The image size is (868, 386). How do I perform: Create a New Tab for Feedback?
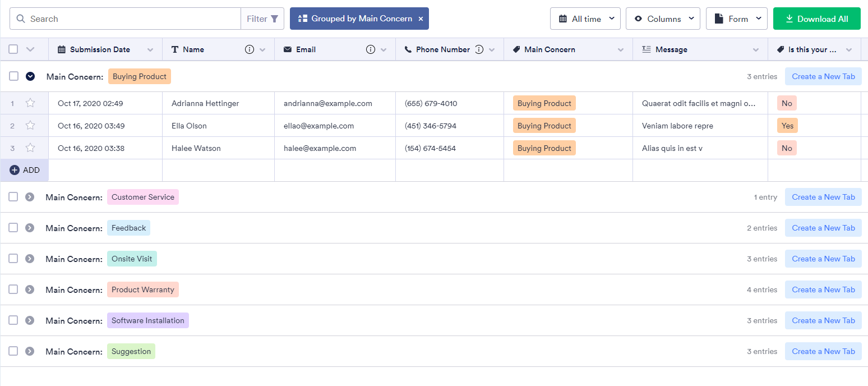[x=823, y=228]
